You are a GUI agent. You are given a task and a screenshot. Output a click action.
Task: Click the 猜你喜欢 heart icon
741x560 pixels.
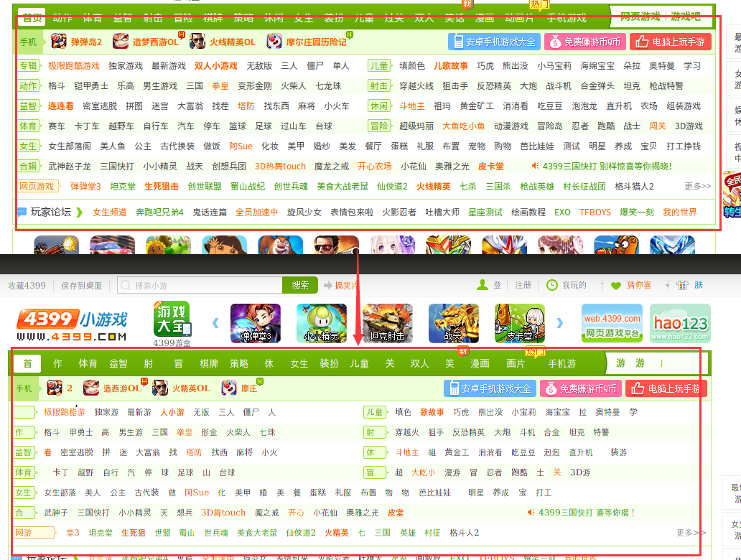tap(615, 286)
